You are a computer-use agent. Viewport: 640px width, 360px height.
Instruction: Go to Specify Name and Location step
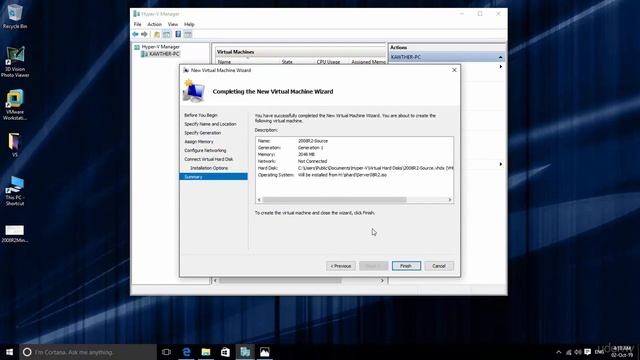[210, 124]
